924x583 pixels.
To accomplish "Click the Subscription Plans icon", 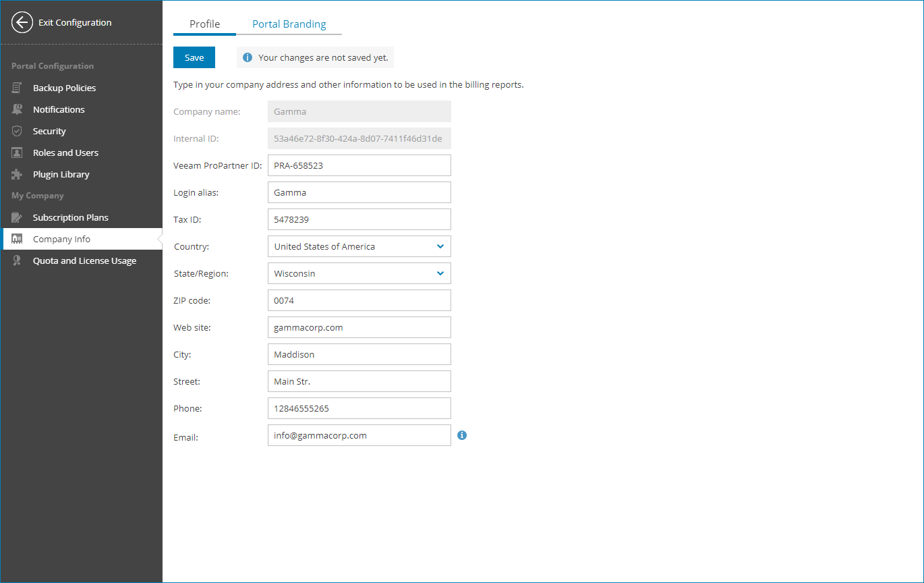I will tap(17, 217).
